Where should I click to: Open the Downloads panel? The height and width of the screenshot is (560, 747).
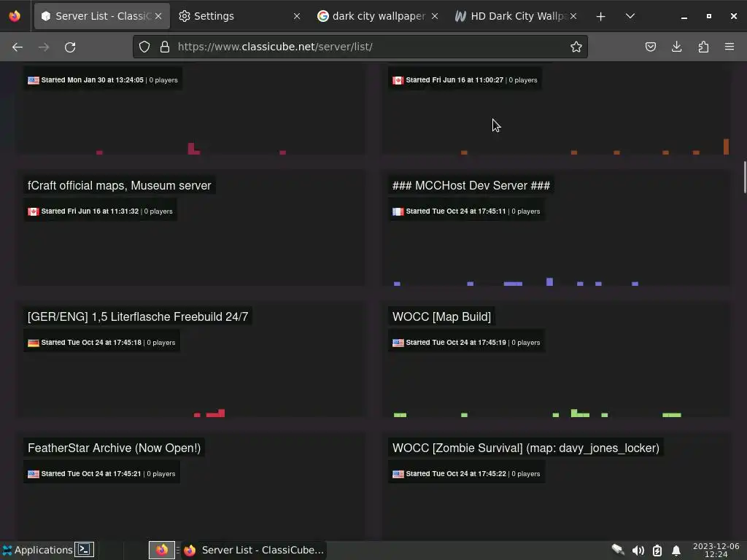coord(676,47)
